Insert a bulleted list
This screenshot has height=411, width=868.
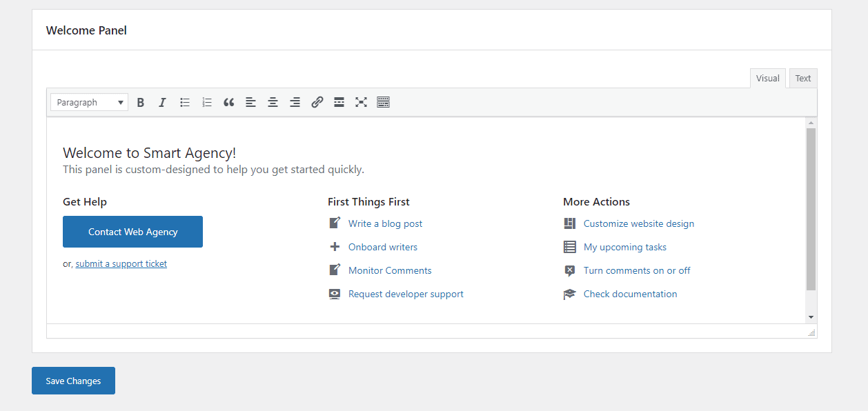[185, 103]
